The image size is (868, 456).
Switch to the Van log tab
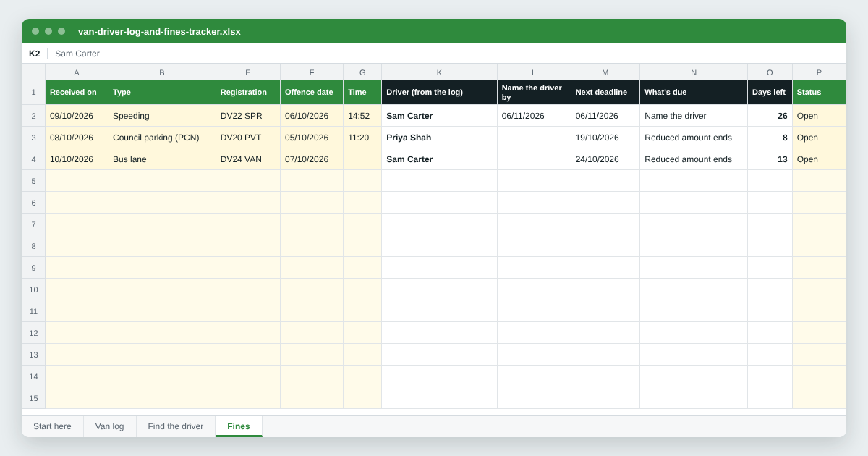click(x=110, y=426)
